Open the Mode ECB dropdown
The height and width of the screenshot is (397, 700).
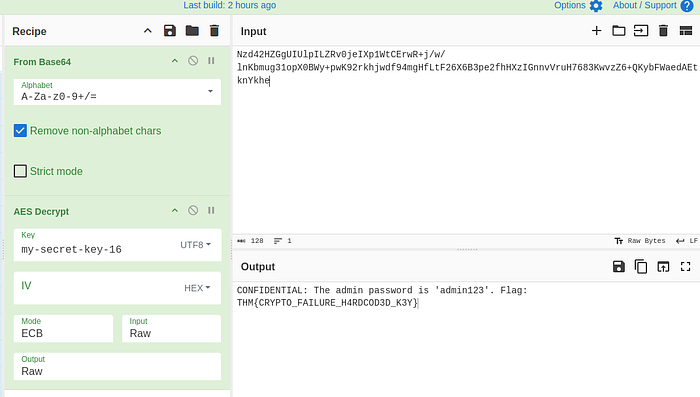[x=63, y=329]
